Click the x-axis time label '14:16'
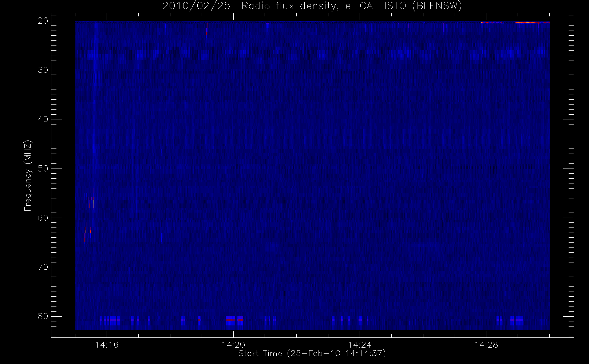The image size is (589, 364). point(107,345)
